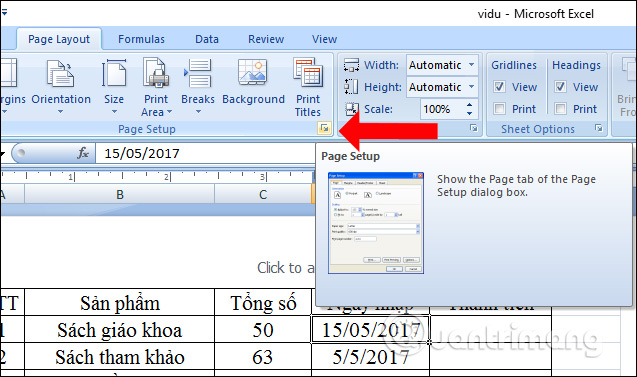Open Print Titles settings
The height and width of the screenshot is (377, 637).
pos(308,87)
